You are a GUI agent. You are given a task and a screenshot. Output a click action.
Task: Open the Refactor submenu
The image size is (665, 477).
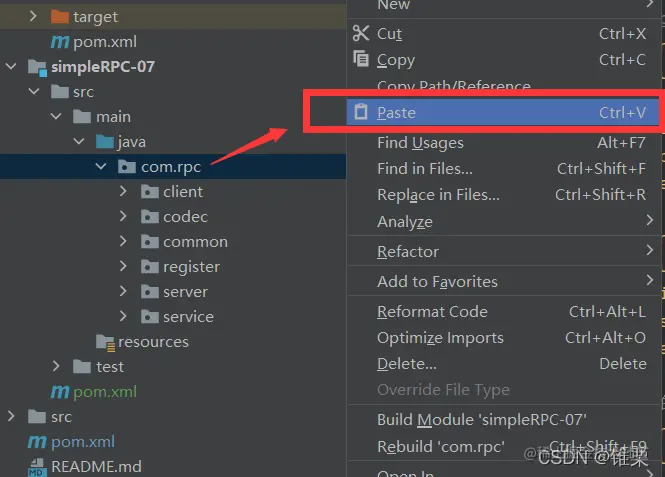pos(503,251)
